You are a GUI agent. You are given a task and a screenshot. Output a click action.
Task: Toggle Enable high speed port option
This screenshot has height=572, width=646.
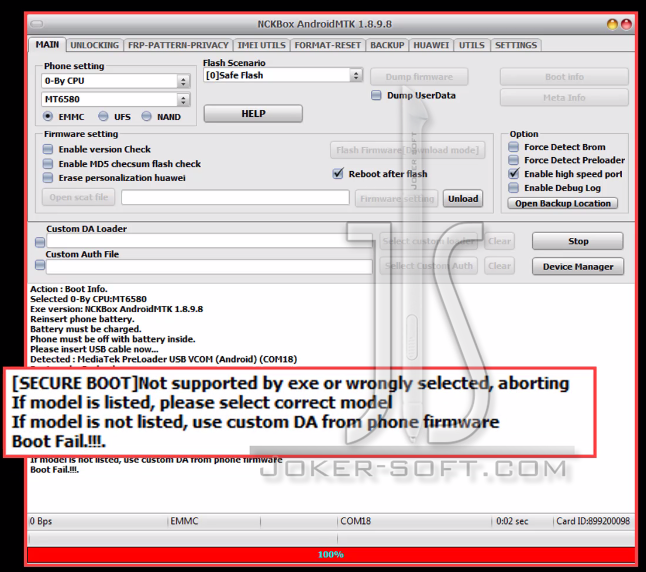pos(513,174)
